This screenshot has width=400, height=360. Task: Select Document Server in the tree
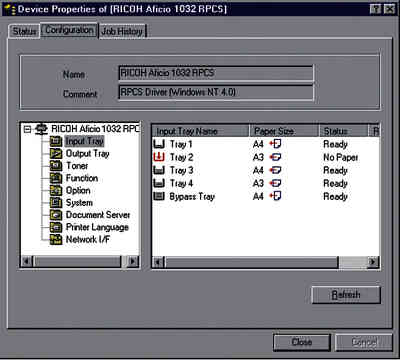tap(98, 215)
